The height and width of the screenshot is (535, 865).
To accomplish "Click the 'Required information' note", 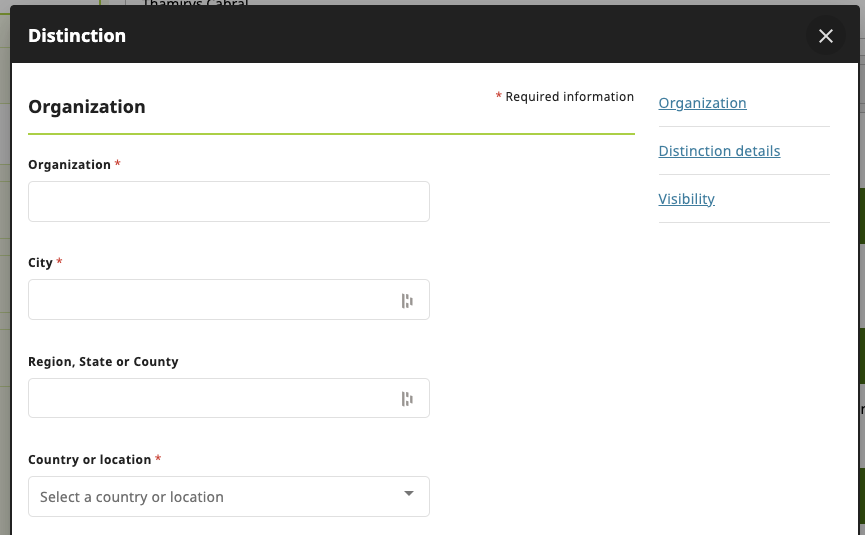I will point(568,97).
